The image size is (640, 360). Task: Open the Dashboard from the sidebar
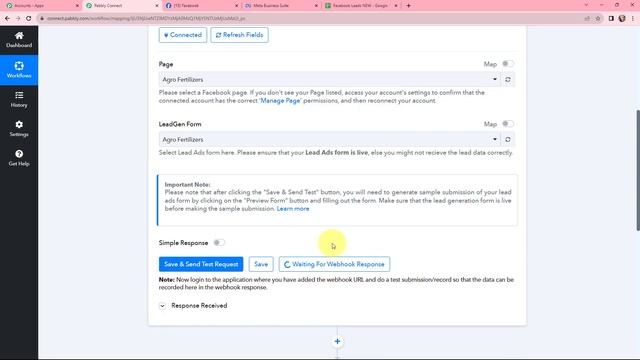[19, 40]
